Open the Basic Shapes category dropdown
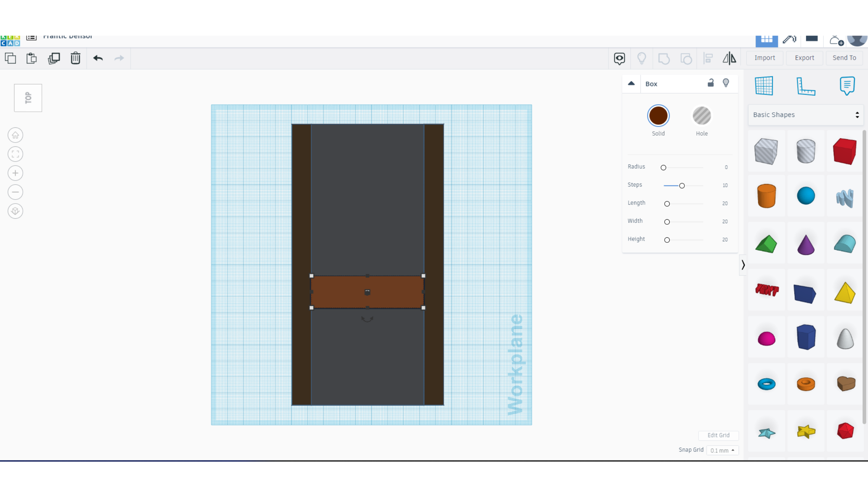 click(805, 115)
